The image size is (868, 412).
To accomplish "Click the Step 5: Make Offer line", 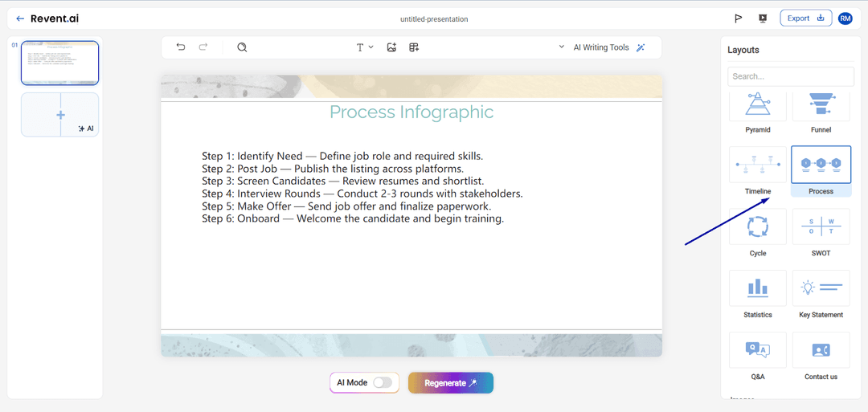I will coord(346,206).
